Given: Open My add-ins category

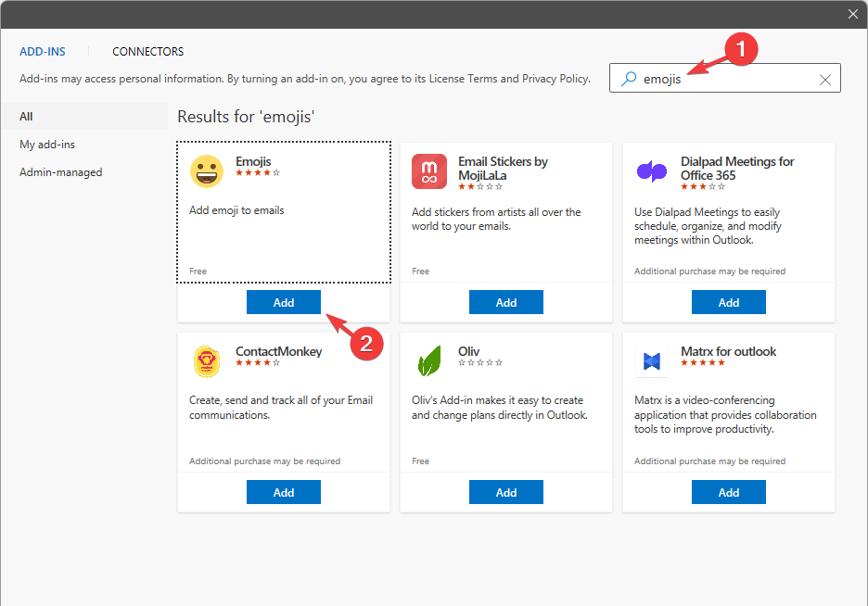Looking at the screenshot, I should (x=47, y=145).
